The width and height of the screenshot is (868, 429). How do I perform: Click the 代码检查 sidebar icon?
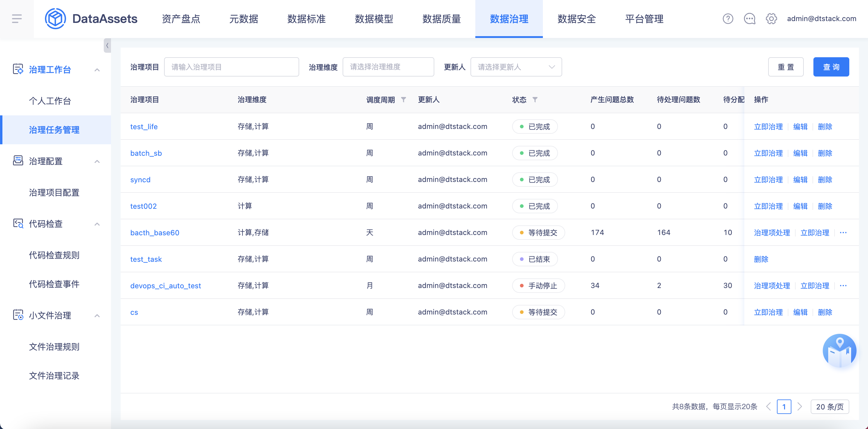tap(18, 224)
